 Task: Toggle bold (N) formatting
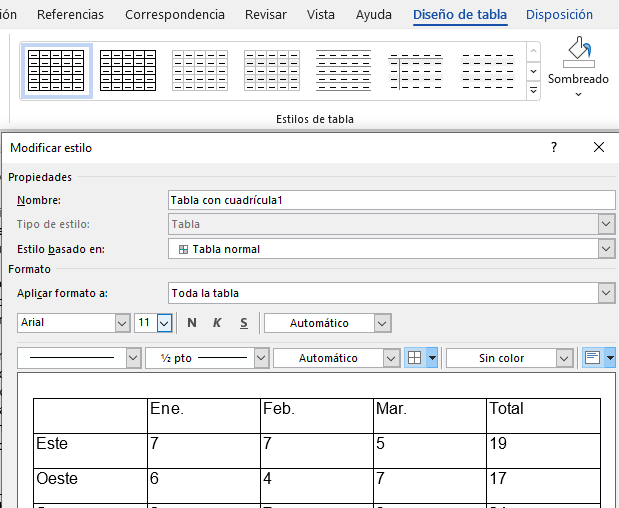point(192,323)
